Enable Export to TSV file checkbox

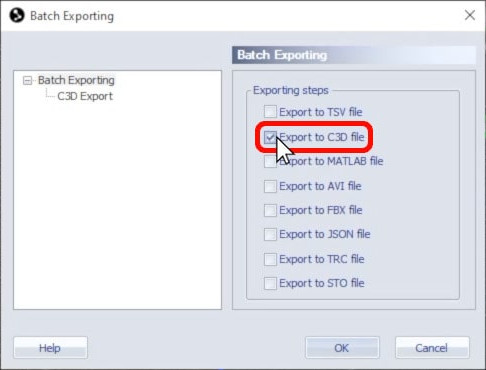pos(270,112)
